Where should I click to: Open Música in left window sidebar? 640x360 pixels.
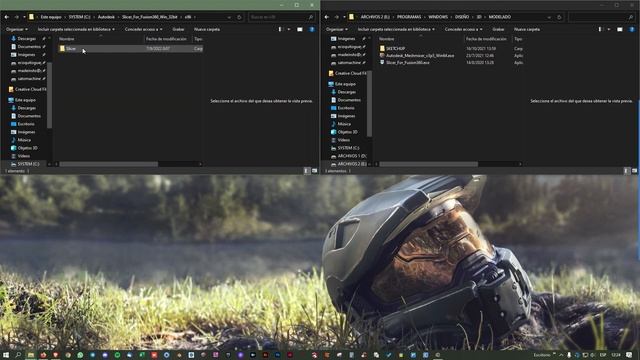point(21,140)
